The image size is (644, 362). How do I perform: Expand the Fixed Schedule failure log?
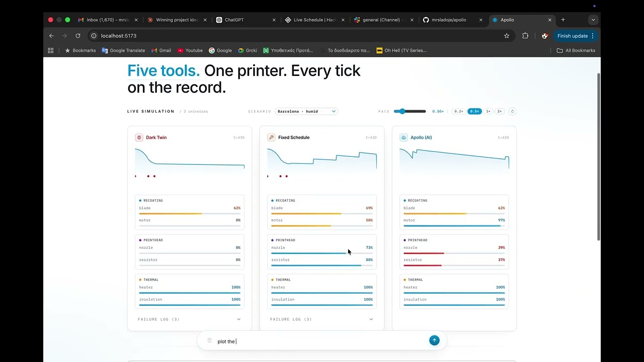tap(321, 319)
